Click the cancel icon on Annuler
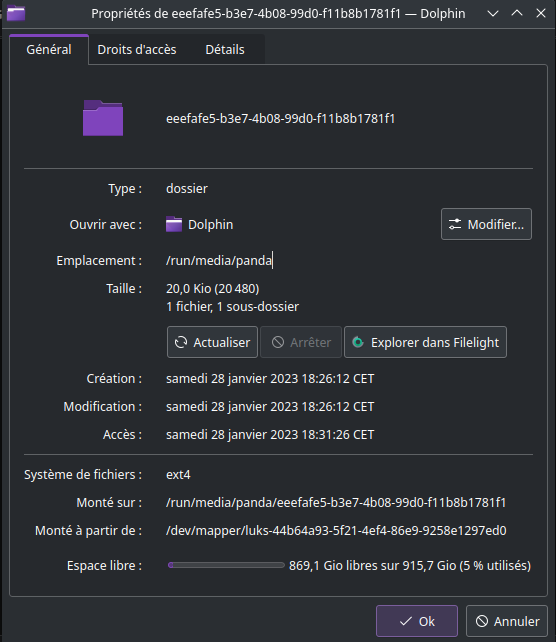 pos(482,621)
